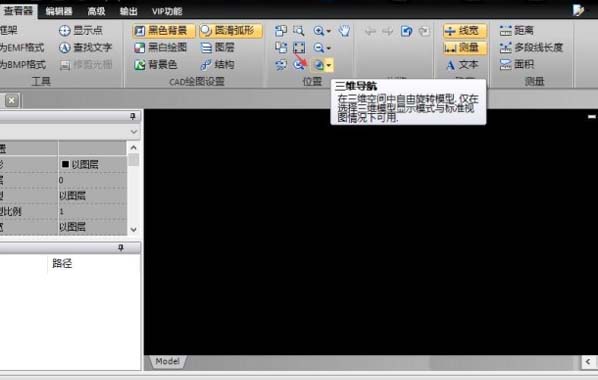Toggle the 黑白绘图 black-and-white drawing option
This screenshot has width=598, height=380.
161,48
